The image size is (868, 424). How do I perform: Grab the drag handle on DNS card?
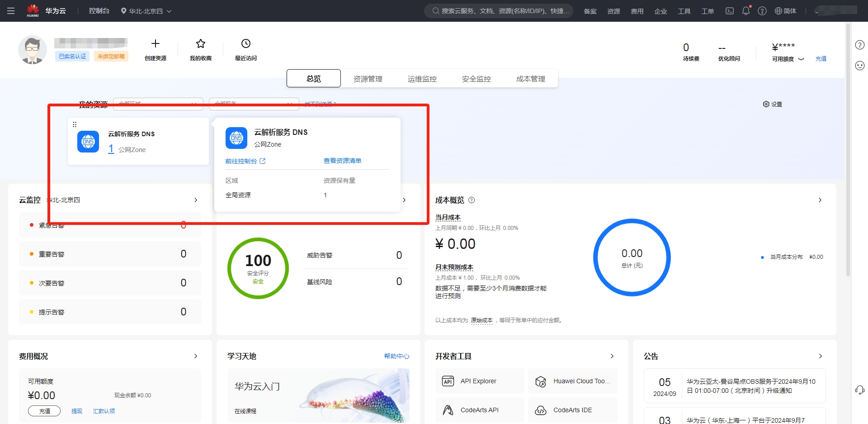click(x=75, y=124)
